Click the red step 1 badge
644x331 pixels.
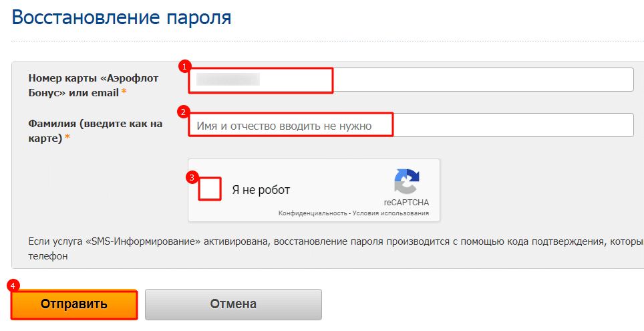[x=185, y=66]
